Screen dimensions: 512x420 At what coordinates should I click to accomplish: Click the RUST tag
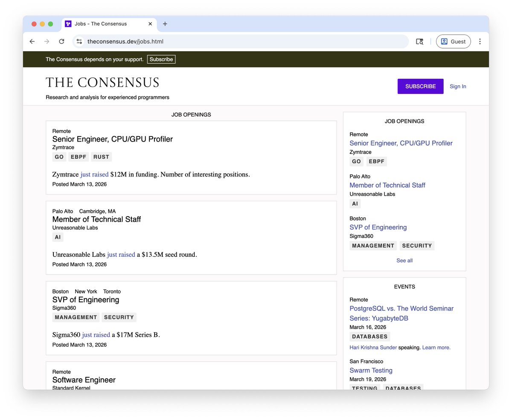click(x=101, y=157)
